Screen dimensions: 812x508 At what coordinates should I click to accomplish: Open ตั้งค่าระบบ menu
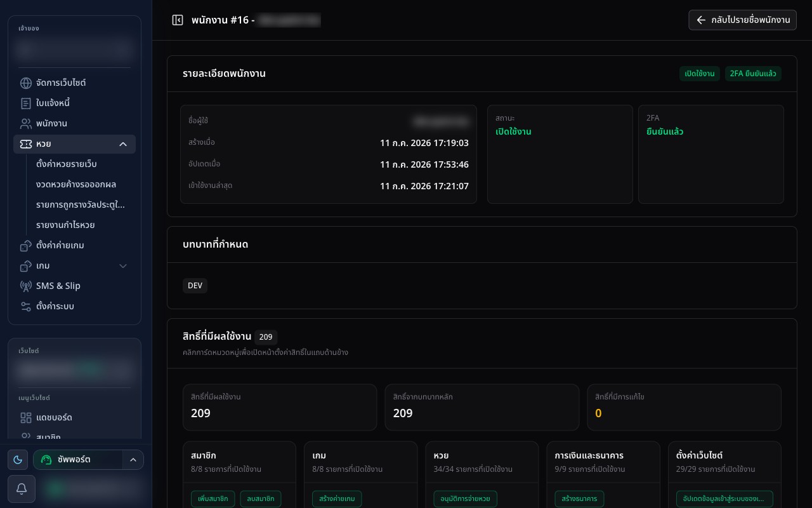point(74,306)
